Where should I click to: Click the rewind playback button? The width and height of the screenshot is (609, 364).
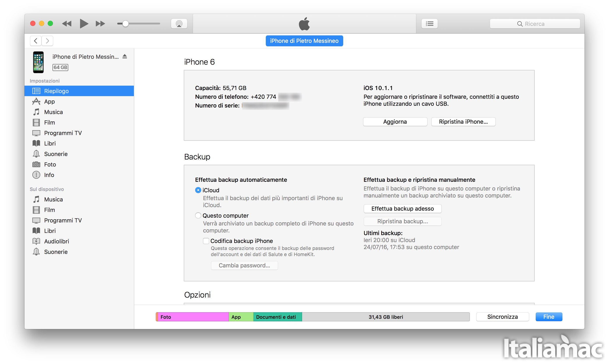coord(66,24)
